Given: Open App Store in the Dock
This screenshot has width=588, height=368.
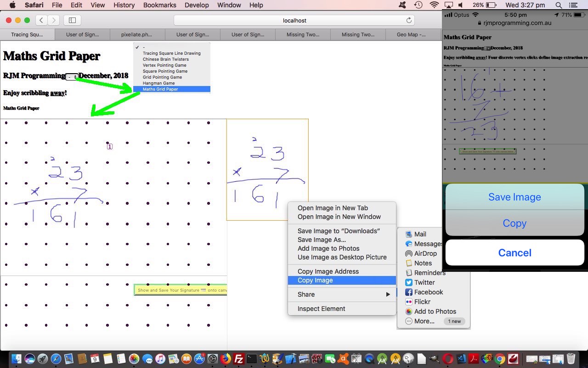Looking at the screenshot, I should (x=199, y=359).
